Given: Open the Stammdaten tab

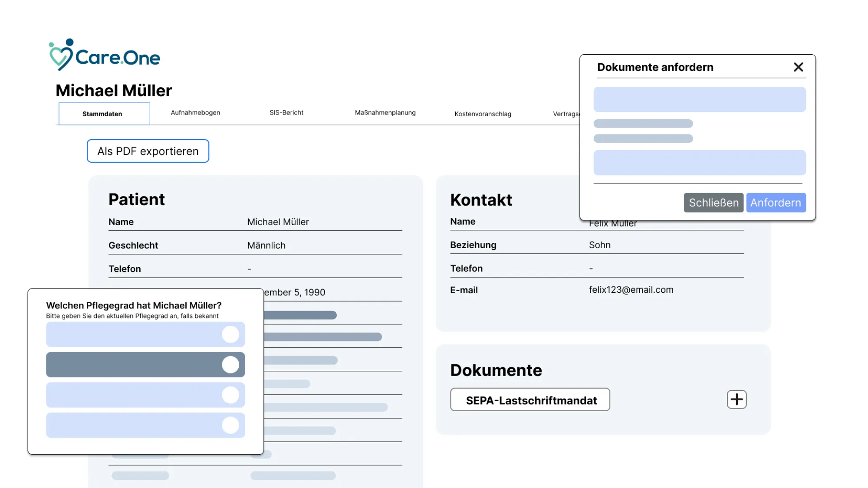Looking at the screenshot, I should 104,114.
